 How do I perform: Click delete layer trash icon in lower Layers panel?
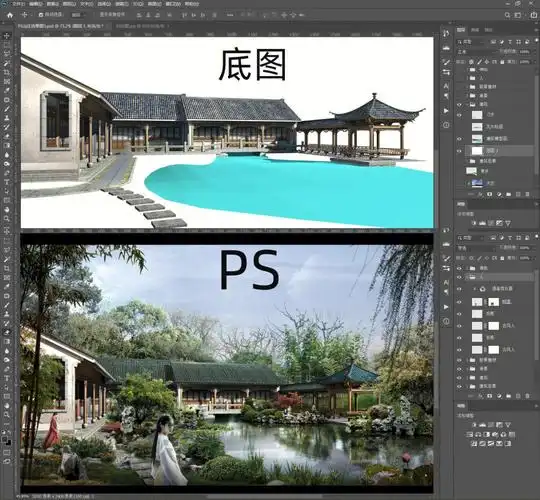tap(527, 396)
